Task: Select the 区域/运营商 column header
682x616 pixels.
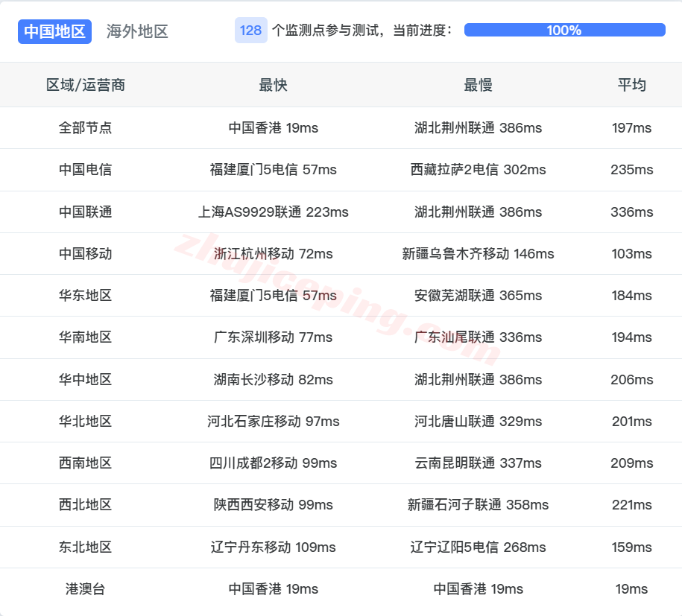Action: click(86, 85)
